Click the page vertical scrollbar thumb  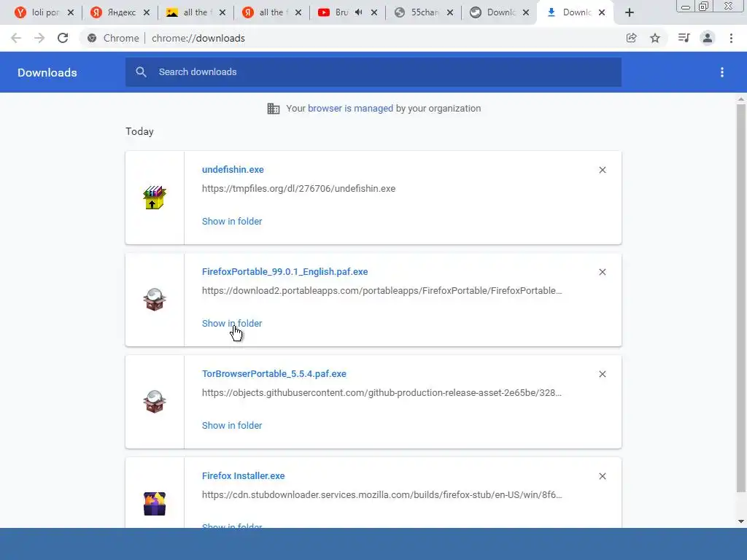pyautogui.click(x=741, y=297)
